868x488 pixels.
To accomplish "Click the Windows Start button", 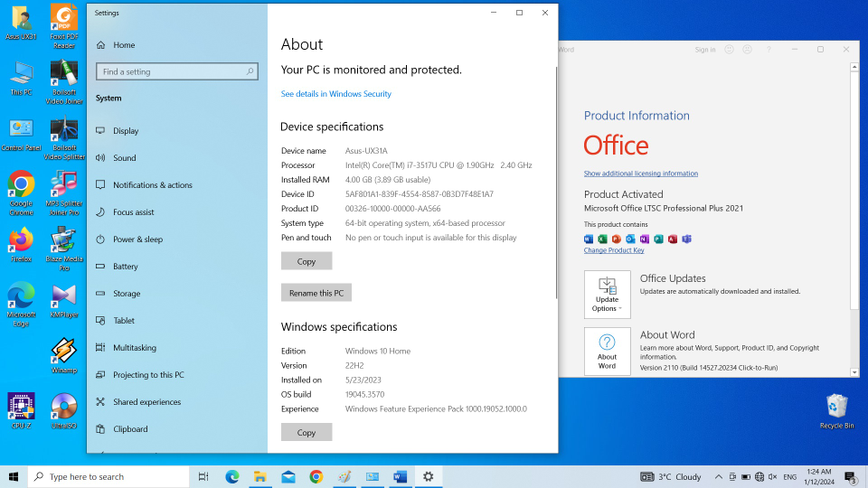I will pyautogui.click(x=14, y=476).
